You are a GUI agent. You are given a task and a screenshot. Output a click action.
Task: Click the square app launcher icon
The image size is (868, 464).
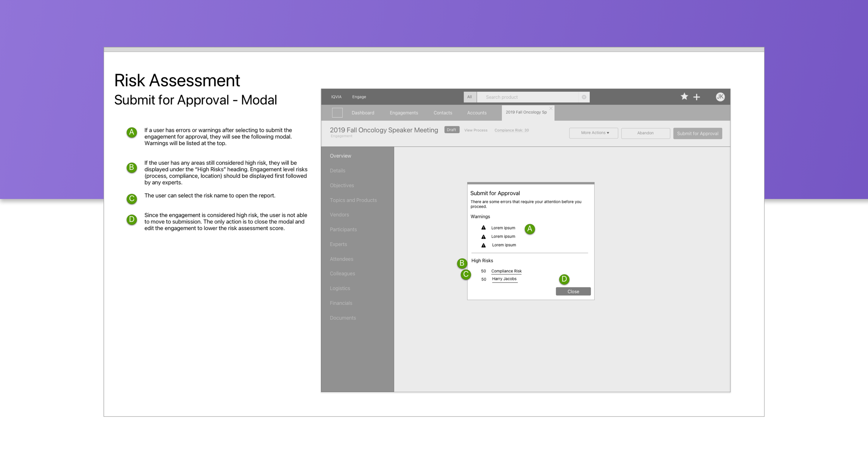tap(337, 113)
